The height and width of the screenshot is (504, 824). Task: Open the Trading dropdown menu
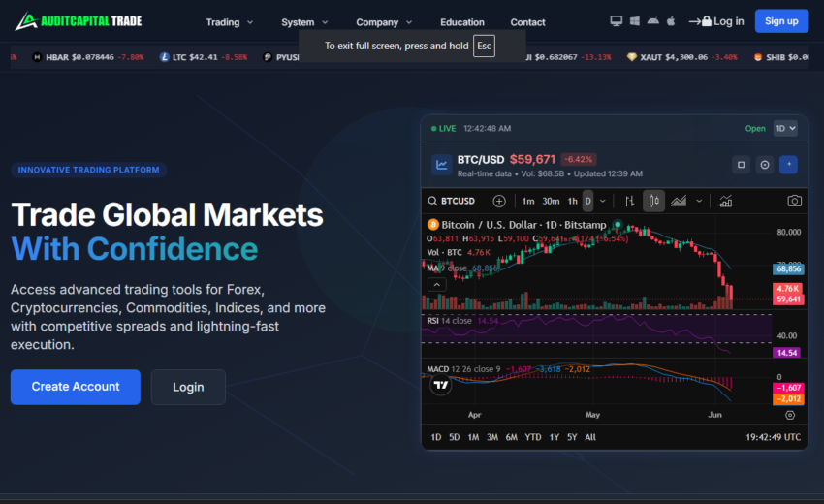230,22
